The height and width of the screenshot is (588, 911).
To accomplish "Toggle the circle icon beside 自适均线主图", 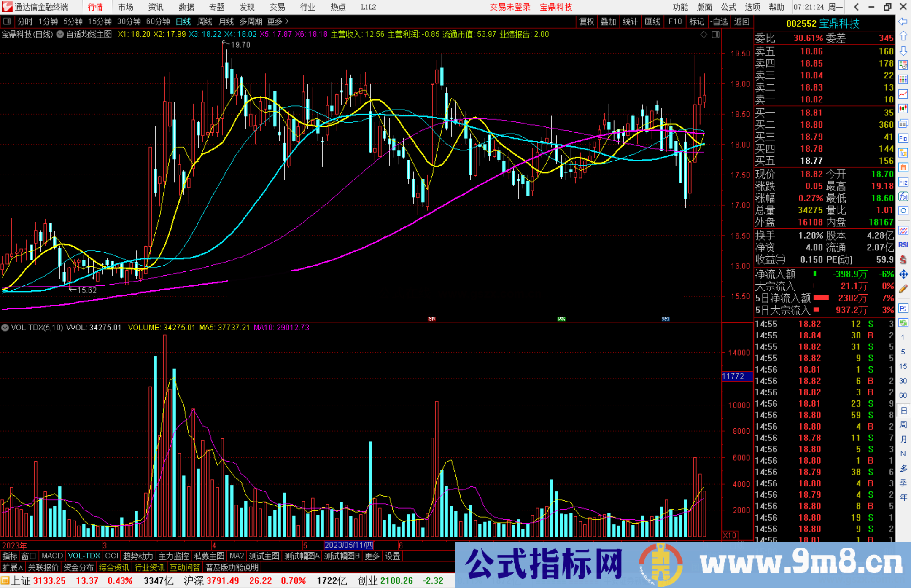I will [60, 35].
